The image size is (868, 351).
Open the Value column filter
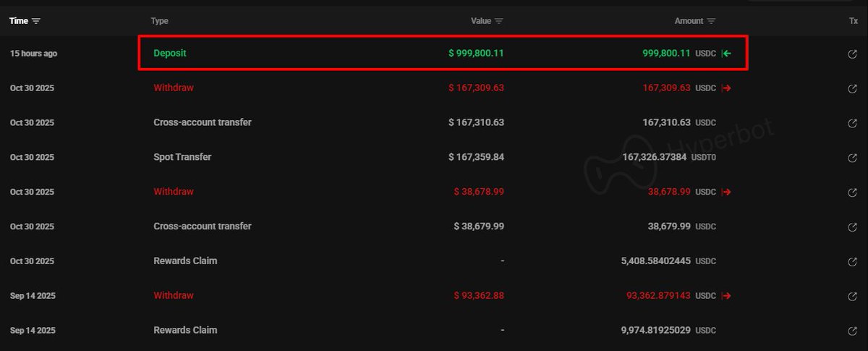499,21
